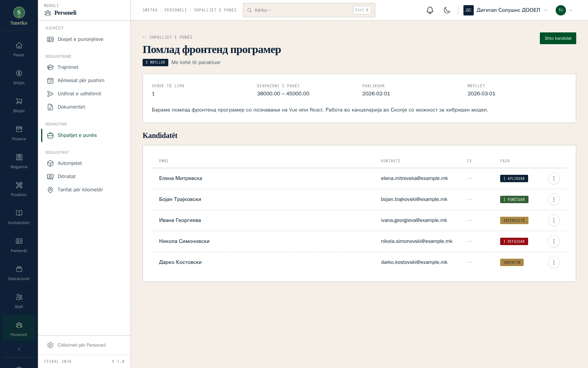Open Kërkesat për pushim
This screenshot has height=368, width=588.
tap(84, 81)
